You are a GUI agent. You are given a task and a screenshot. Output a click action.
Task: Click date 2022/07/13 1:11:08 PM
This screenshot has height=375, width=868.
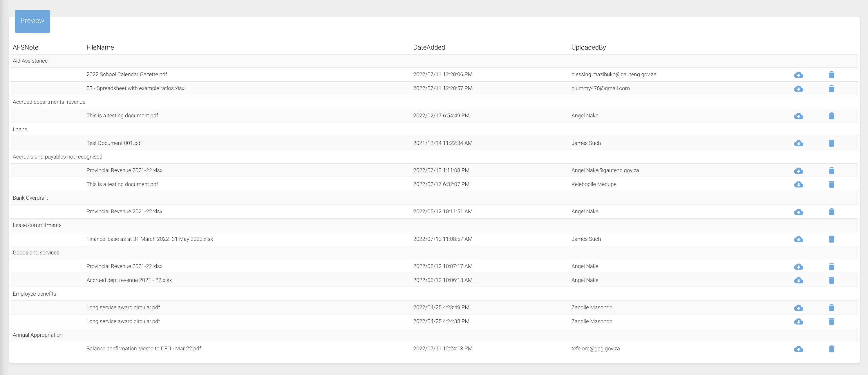pos(441,170)
